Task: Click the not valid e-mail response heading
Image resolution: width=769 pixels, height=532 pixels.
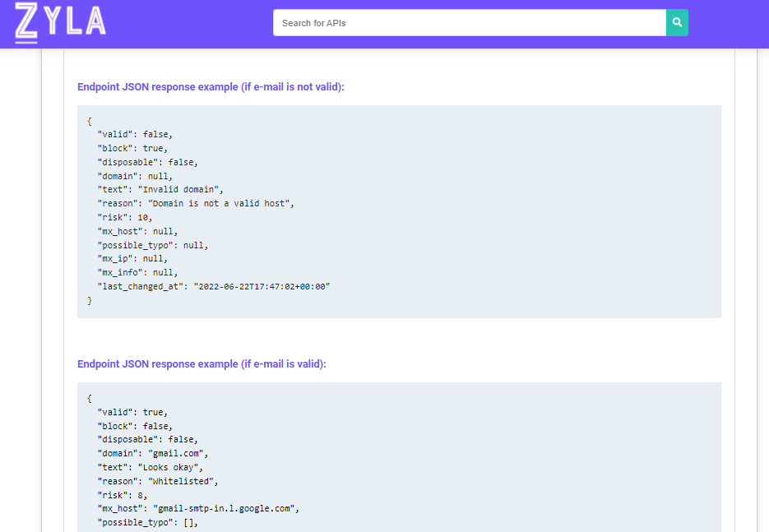Action: click(x=211, y=87)
